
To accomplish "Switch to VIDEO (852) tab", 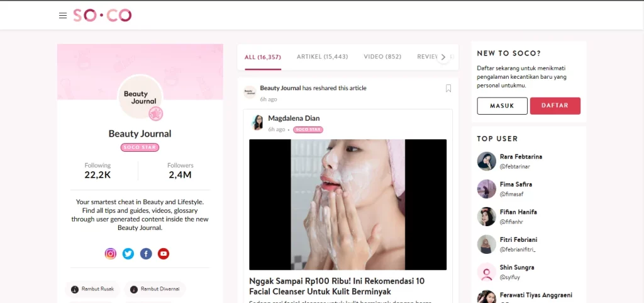I will pos(382,57).
